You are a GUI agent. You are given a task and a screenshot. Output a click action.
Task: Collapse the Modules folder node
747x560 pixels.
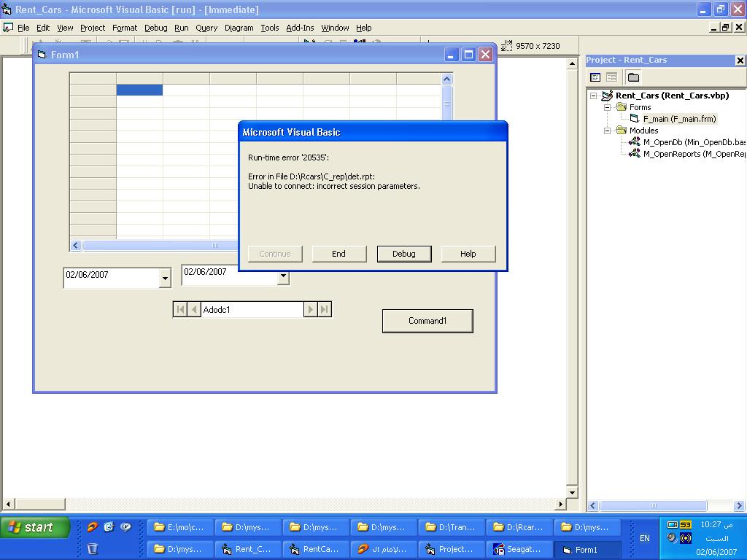coord(607,131)
